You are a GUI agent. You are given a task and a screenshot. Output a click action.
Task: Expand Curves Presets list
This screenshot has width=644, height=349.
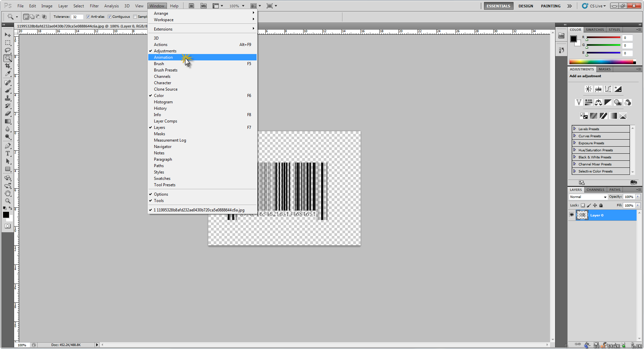coord(575,136)
